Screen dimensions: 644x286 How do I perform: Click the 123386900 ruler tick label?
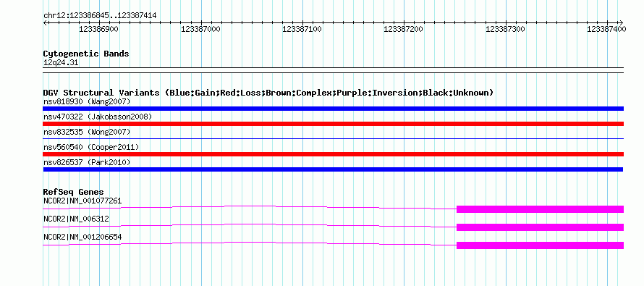click(98, 29)
